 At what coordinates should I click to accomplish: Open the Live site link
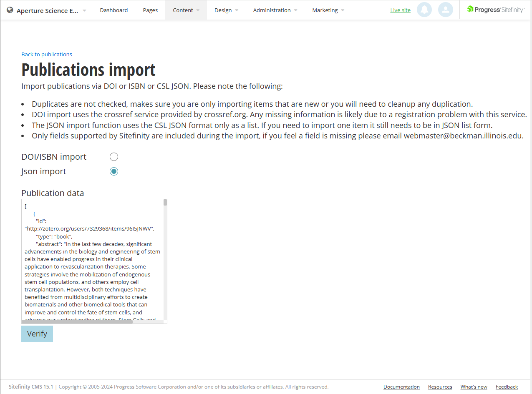[x=400, y=10]
